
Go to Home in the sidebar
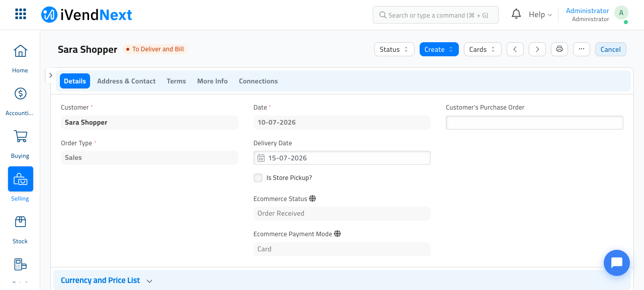point(20,59)
